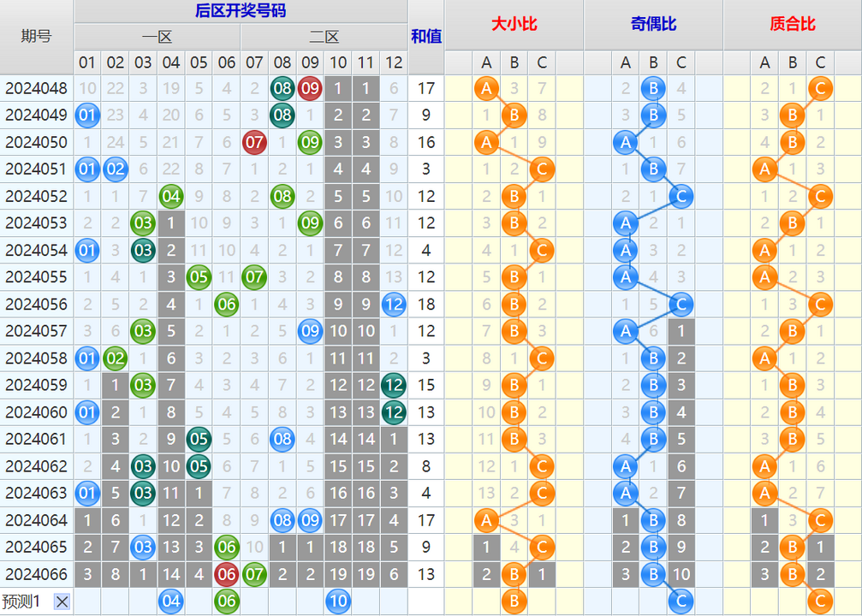Viewport: 862px width, 616px height.
Task: Click green ball 04 in row 2024052
Action: tap(171, 196)
